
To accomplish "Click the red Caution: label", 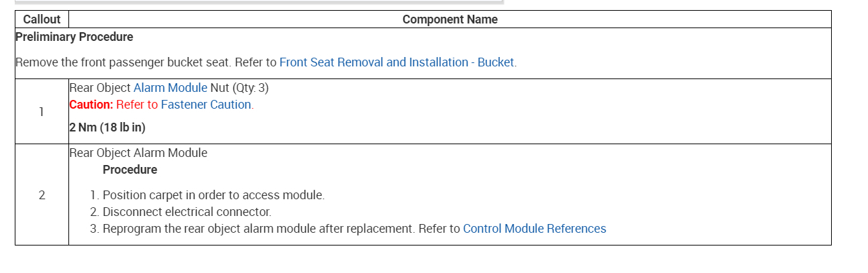I will tap(91, 105).
